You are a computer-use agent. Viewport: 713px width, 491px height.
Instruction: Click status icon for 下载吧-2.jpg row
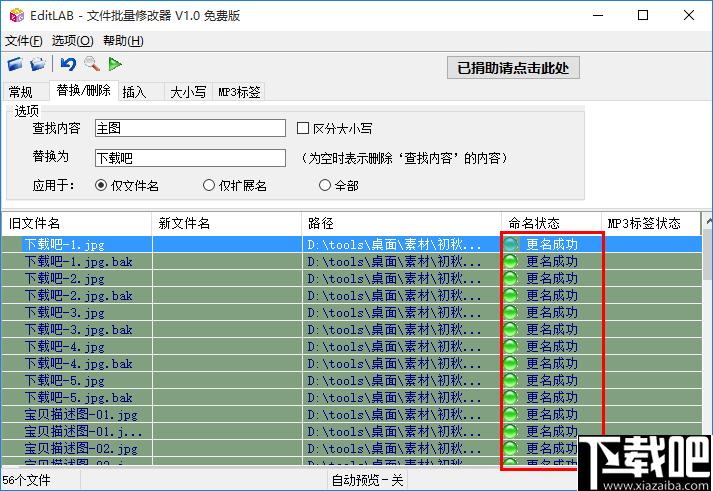(511, 278)
